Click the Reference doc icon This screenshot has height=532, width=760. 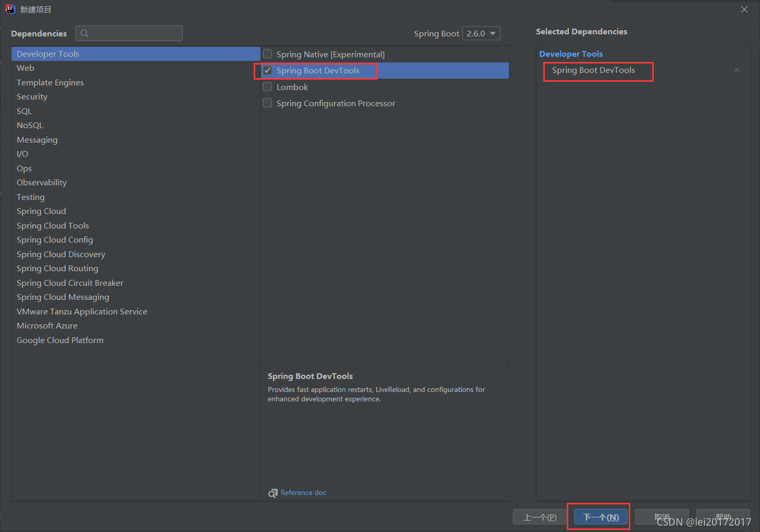tap(273, 493)
